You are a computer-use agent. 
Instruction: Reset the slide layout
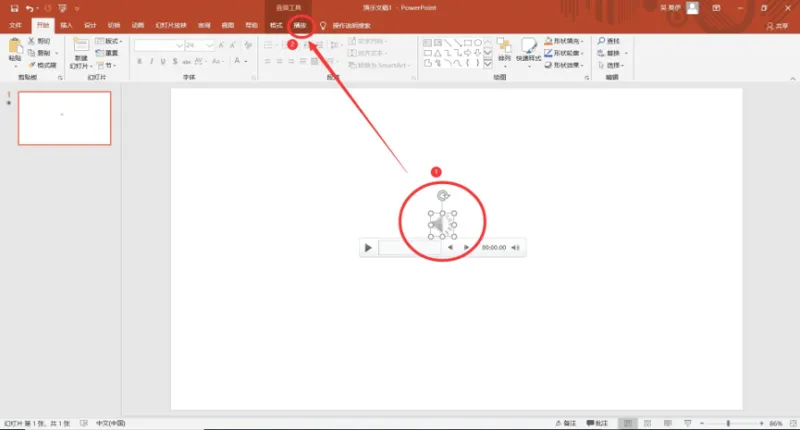coord(107,53)
